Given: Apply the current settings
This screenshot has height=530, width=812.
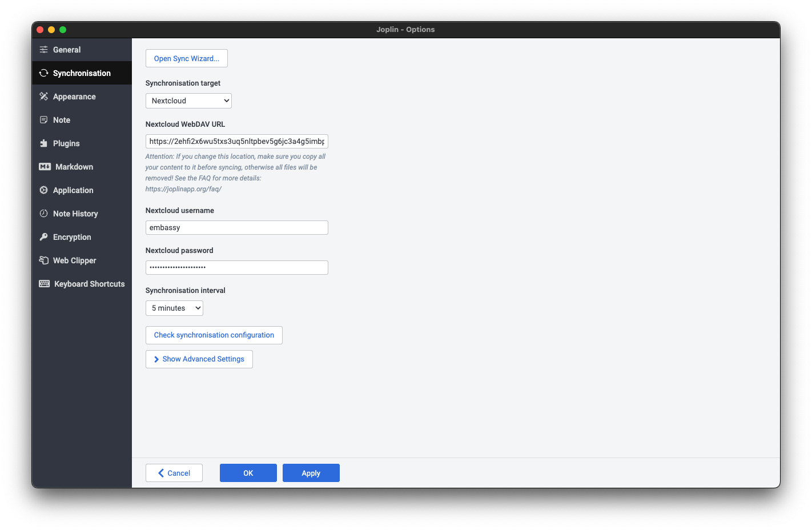Looking at the screenshot, I should [311, 473].
